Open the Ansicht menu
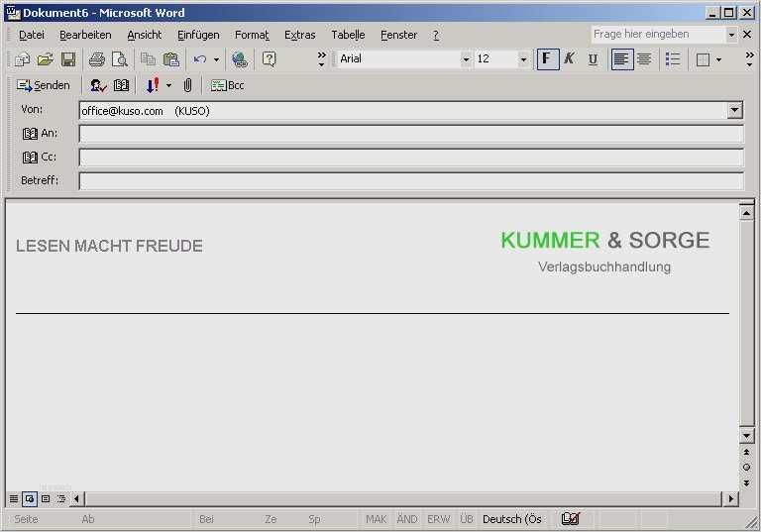Viewport: 761px width, 532px height. pos(144,35)
